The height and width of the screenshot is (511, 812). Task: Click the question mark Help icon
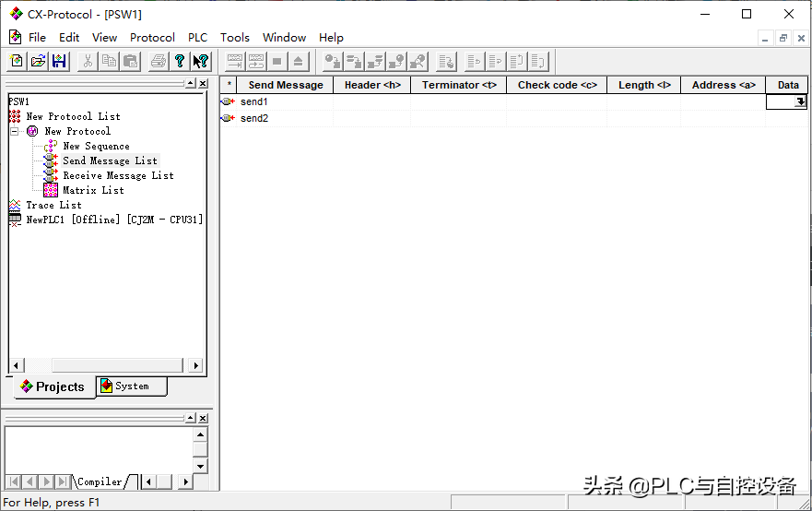coord(180,62)
